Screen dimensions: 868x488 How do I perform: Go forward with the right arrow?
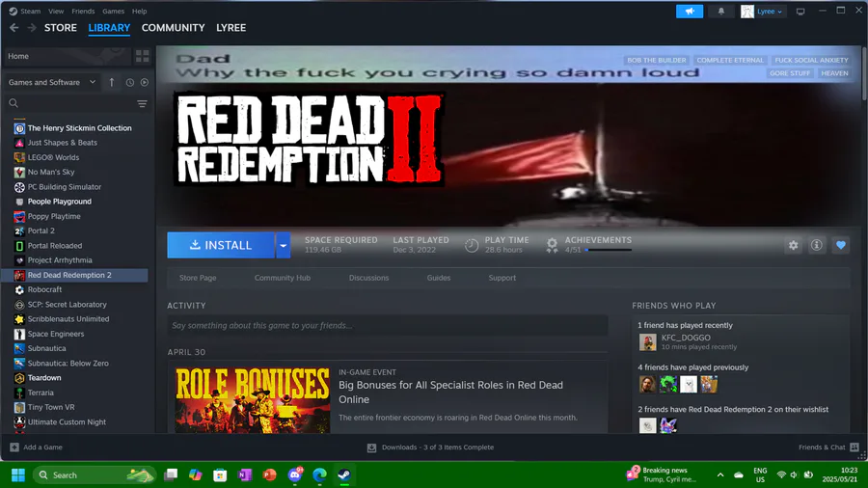(x=32, y=28)
